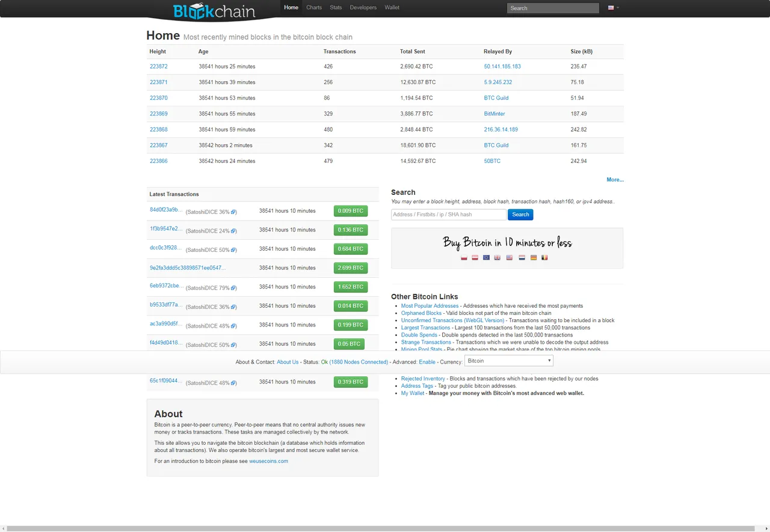Choose the Poland flag under Buy Bitcoin
Image resolution: width=770 pixels, height=532 pixels.
tap(464, 257)
